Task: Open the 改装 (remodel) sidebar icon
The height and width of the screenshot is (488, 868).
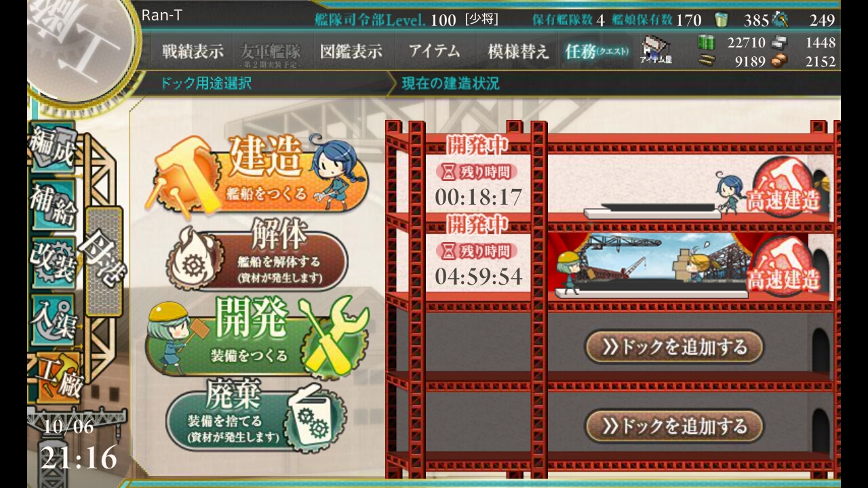Action: point(53,261)
